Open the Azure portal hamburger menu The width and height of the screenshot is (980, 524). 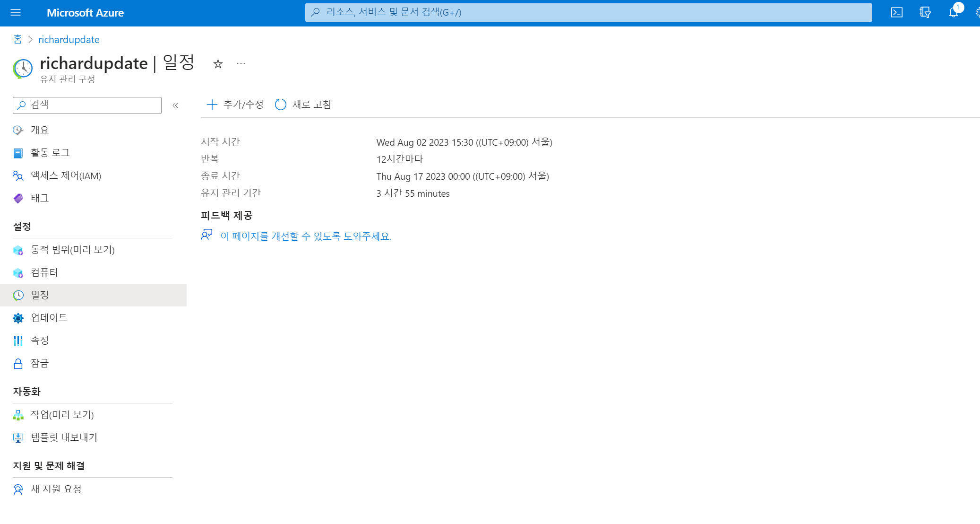[16, 13]
